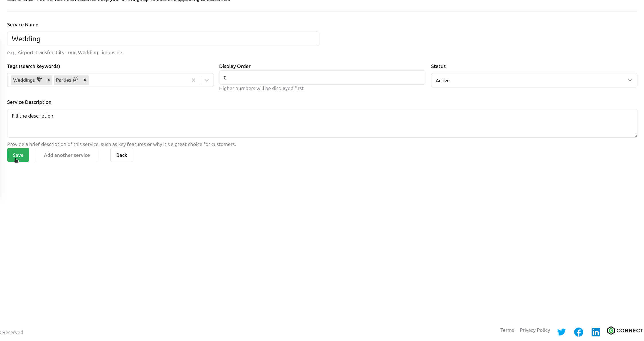
Task: Open Twitter social link
Action: click(x=561, y=332)
